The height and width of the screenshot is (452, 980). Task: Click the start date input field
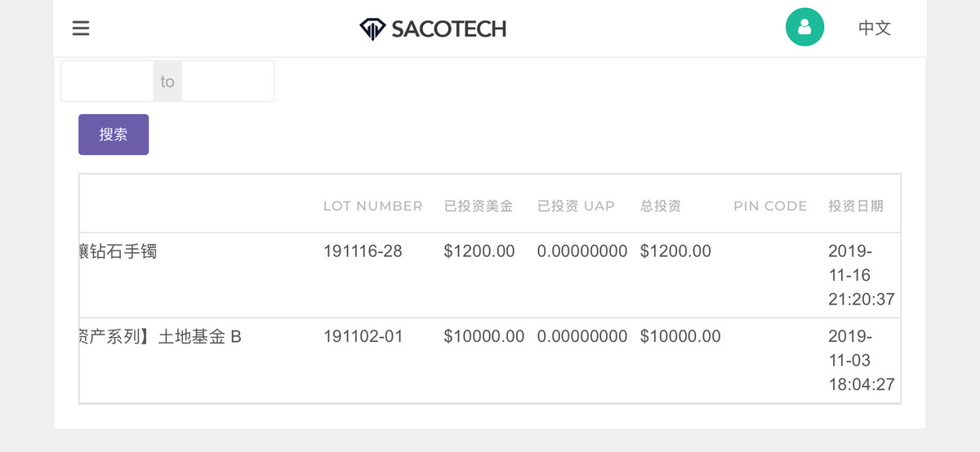[x=107, y=82]
